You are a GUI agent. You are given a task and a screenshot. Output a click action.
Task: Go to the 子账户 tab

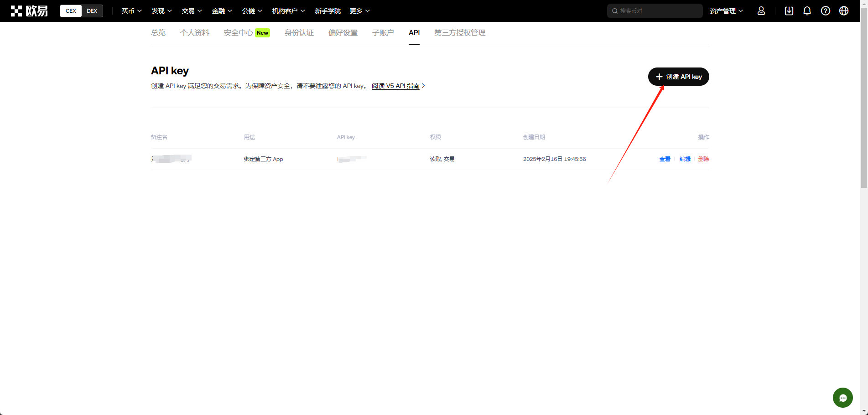coord(383,33)
